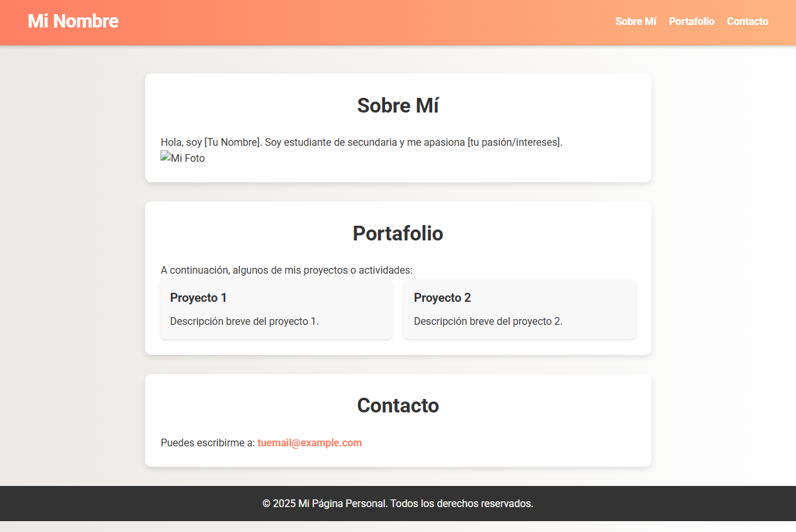Click the Sobre Mí section heading
This screenshot has width=796, height=532.
tap(398, 106)
